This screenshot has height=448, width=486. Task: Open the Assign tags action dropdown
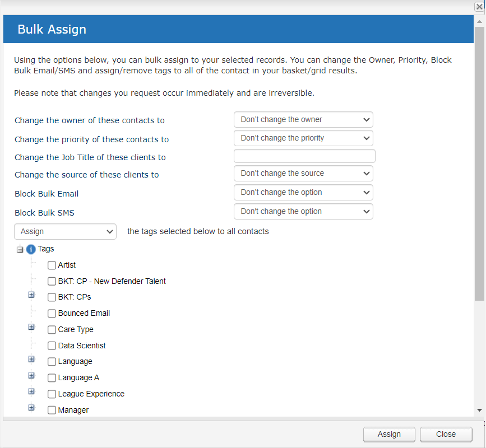(66, 232)
